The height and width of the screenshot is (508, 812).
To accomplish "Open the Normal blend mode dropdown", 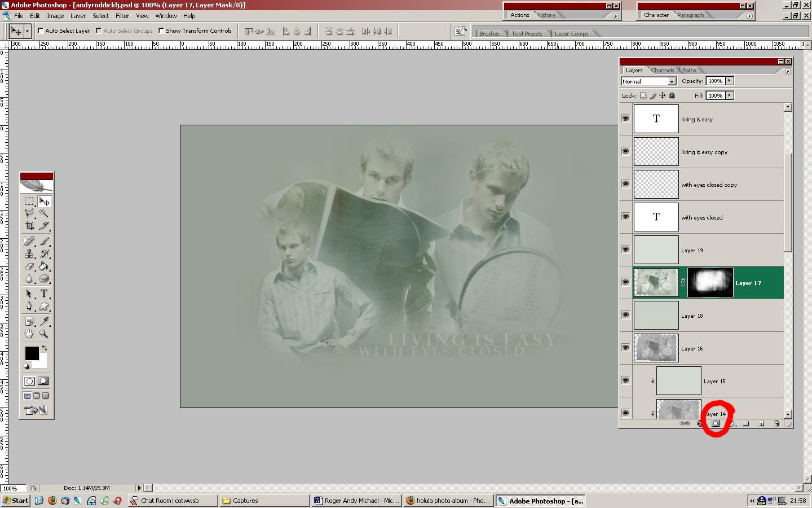I will tap(672, 82).
